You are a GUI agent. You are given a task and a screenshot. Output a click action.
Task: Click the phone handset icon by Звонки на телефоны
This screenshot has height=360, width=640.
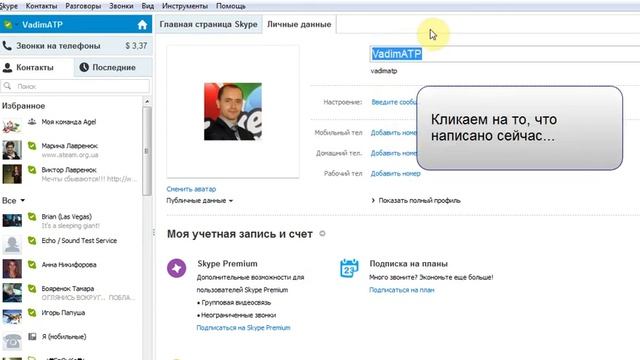point(7,46)
